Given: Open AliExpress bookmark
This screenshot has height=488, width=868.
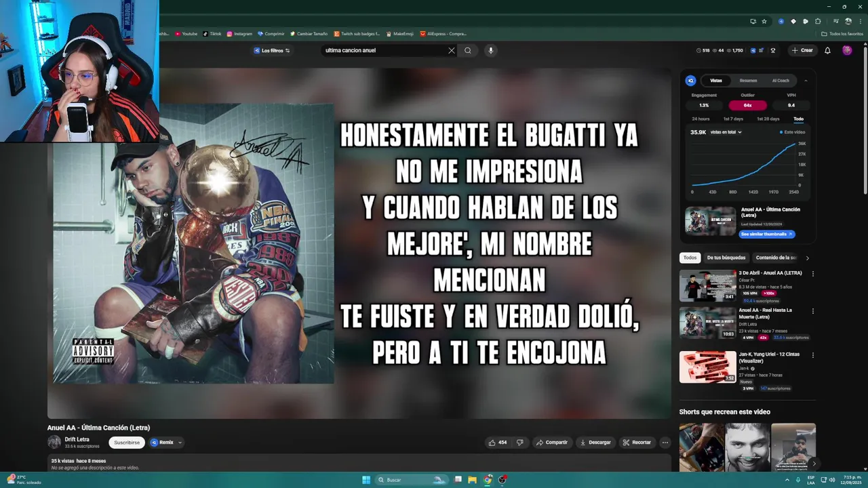Looking at the screenshot, I should click(443, 33).
